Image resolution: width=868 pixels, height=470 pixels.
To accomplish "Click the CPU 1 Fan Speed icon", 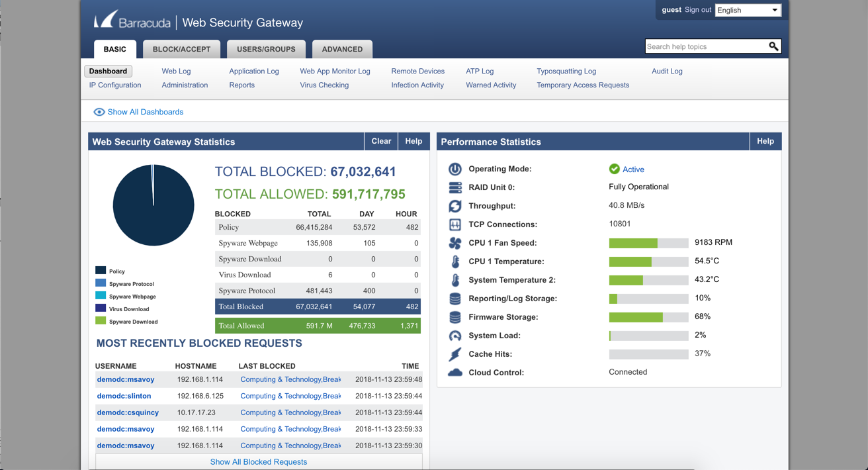I will click(455, 243).
